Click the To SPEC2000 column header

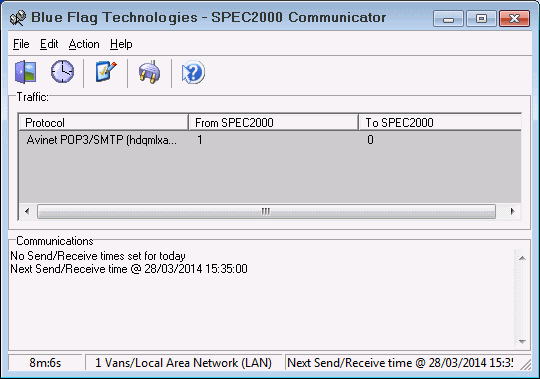point(440,123)
